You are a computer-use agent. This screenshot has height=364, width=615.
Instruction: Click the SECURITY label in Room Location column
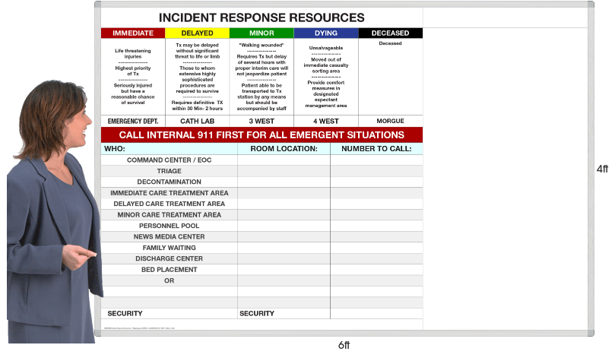[x=257, y=313]
